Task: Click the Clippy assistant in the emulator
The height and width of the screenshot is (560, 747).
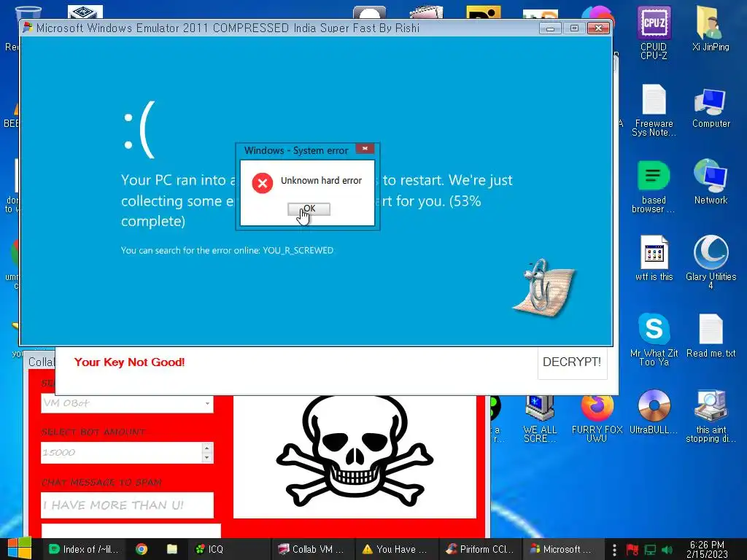Action: pos(543,287)
